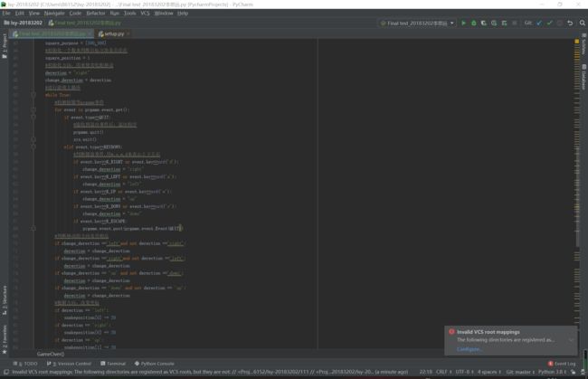Image resolution: width=588 pixels, height=379 pixels.
Task: Toggle tool window bars icon in the bottom-left corner
Action: (x=6, y=372)
